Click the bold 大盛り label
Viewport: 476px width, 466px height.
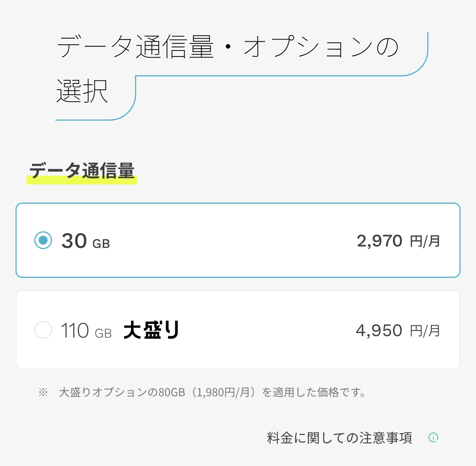point(151,330)
